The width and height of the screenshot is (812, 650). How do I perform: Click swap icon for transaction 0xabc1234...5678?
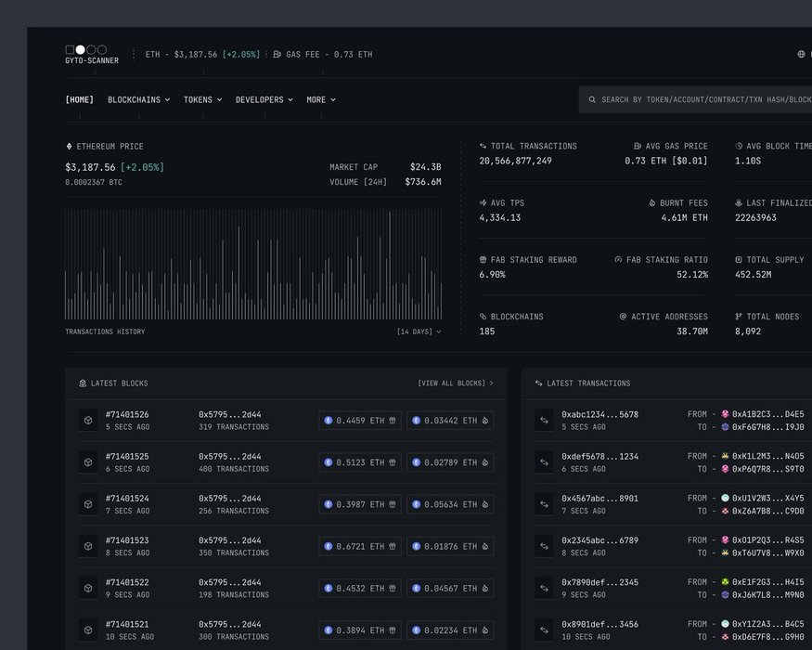(544, 420)
